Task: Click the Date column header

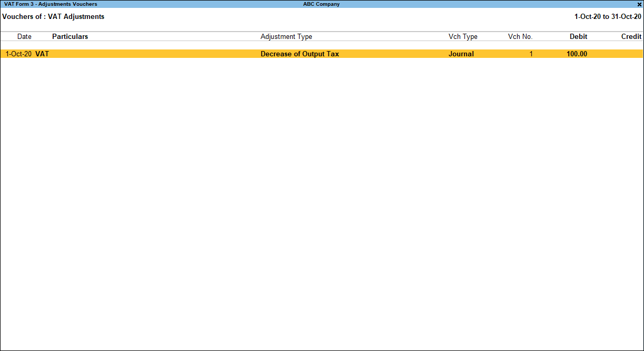Action: 24,37
